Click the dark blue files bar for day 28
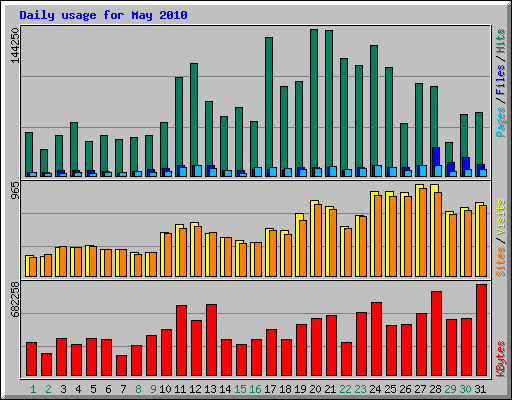This screenshot has width=512, height=400. click(x=436, y=156)
